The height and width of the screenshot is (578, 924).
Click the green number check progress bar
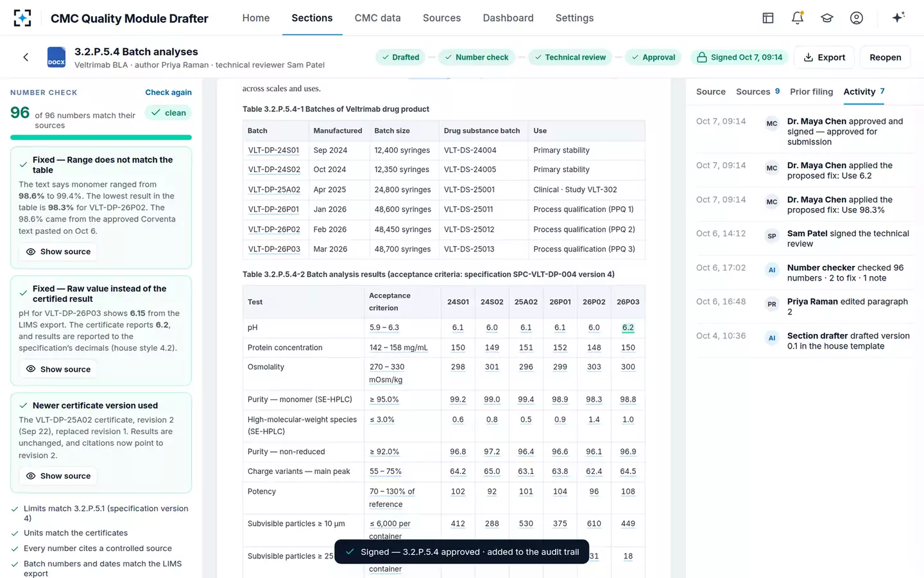coord(101,137)
